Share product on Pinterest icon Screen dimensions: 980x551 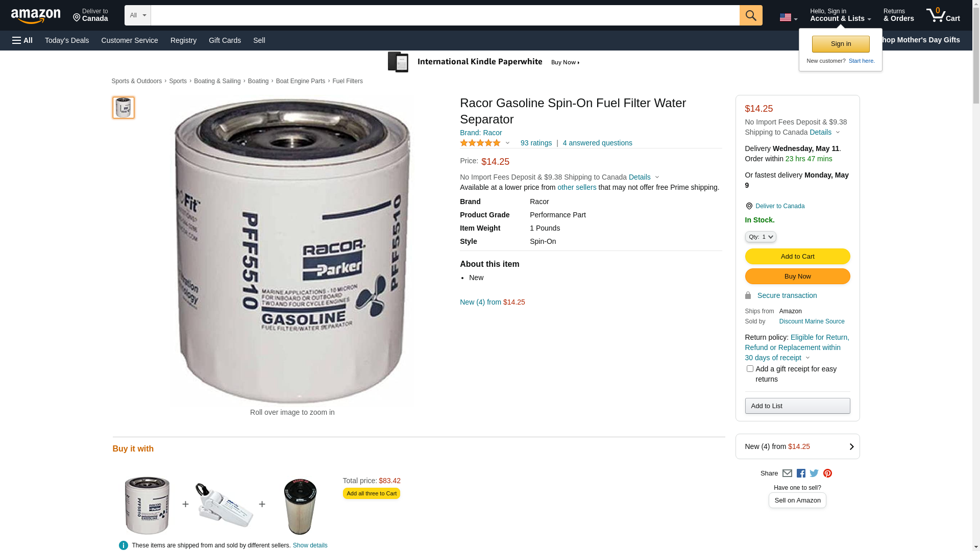(827, 473)
